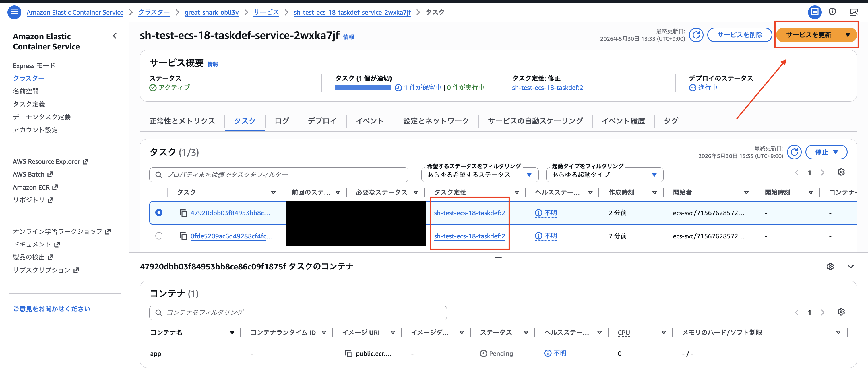
Task: Click サービスを更新 button
Action: [x=808, y=35]
